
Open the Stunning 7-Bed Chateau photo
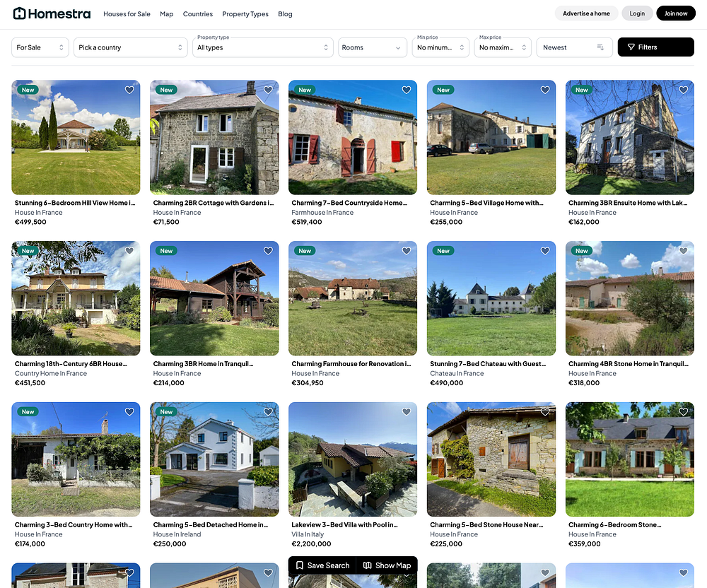click(491, 298)
